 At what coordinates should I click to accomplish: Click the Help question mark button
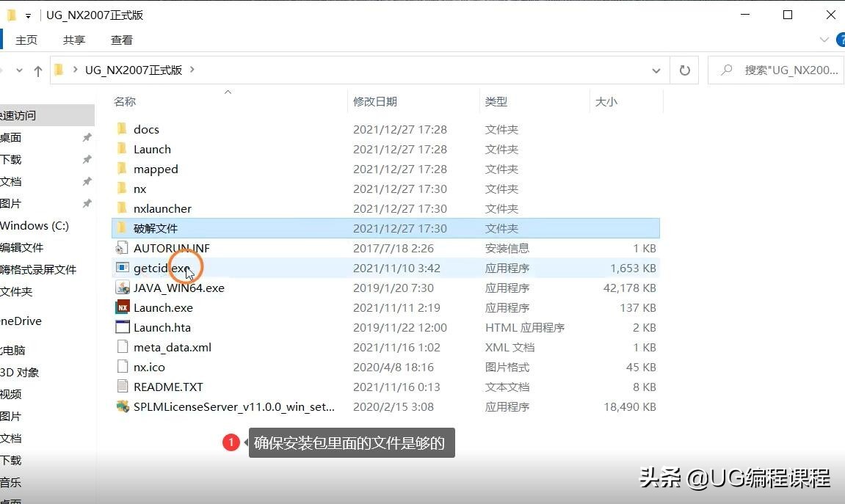coord(841,40)
